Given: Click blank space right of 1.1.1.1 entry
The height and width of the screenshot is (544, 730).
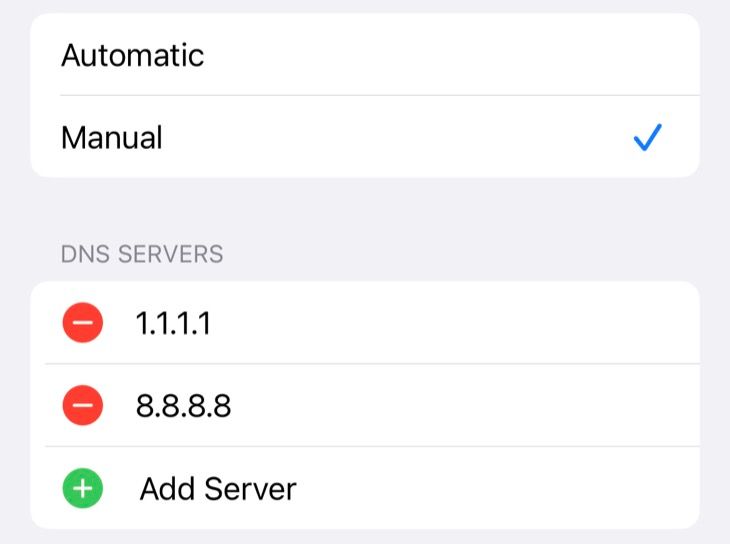Looking at the screenshot, I should (x=450, y=323).
